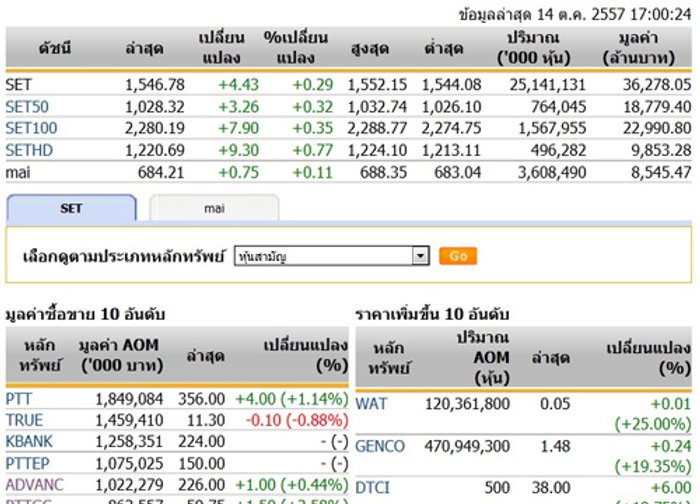
Task: Select the SET low value 1,544.08
Action: click(x=451, y=84)
